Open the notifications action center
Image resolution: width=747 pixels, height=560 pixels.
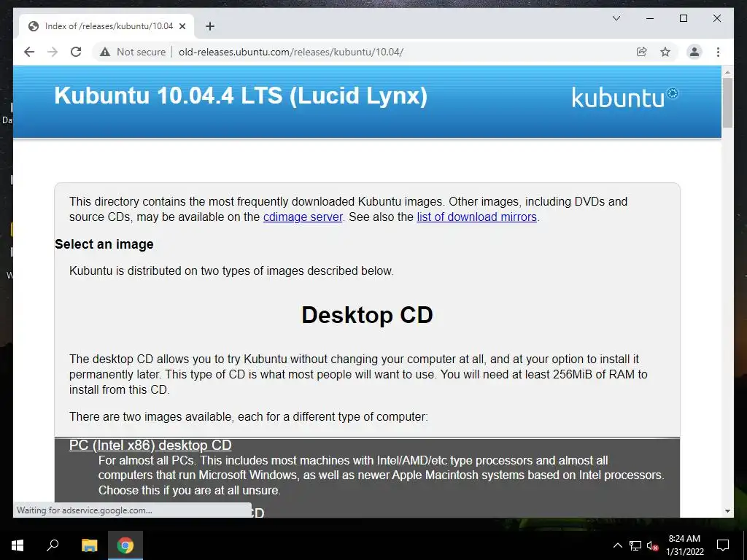pyautogui.click(x=723, y=545)
